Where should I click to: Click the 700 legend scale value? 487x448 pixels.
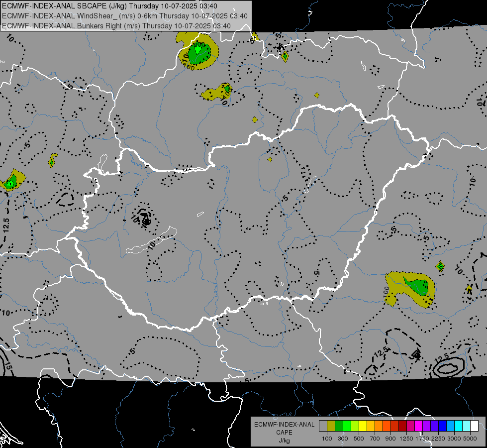click(x=375, y=439)
